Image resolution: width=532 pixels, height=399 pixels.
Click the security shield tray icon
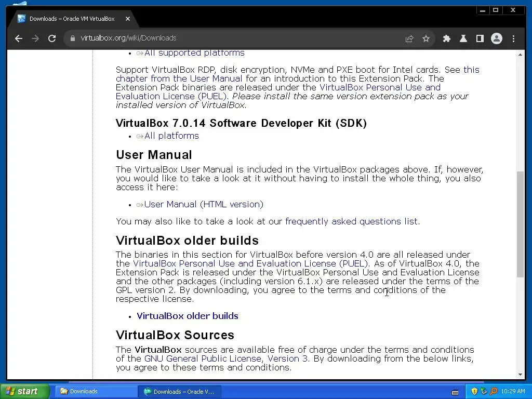click(474, 391)
